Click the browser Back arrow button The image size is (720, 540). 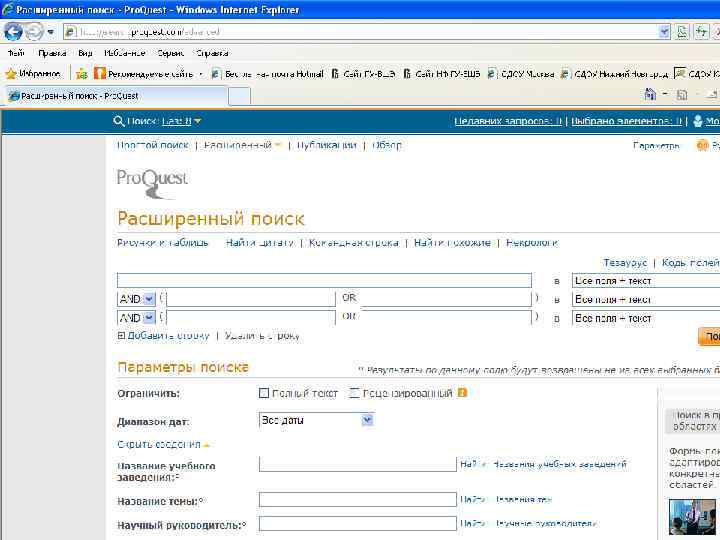[13, 32]
